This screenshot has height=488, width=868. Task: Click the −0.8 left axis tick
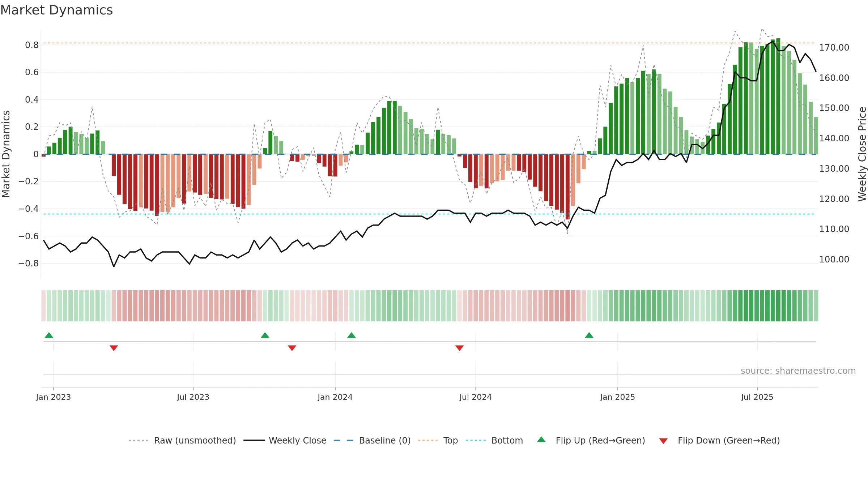point(29,263)
